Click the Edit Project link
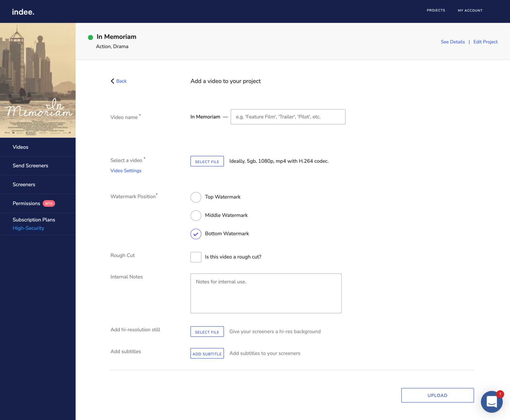The height and width of the screenshot is (420, 510). pyautogui.click(x=485, y=42)
